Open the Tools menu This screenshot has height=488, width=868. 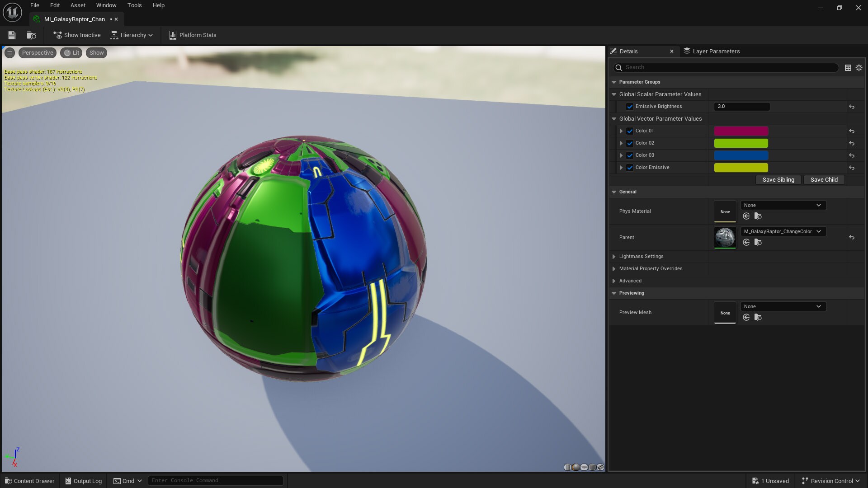[134, 5]
